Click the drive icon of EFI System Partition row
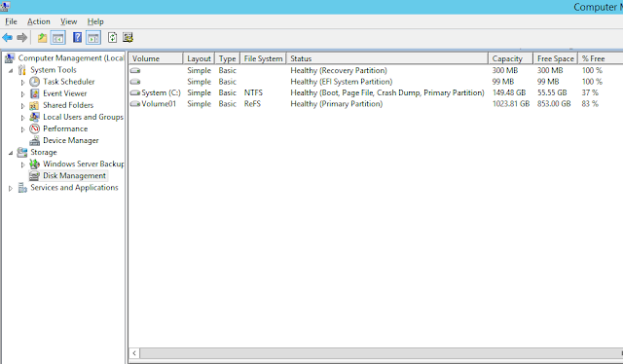This screenshot has height=364, width=623. pos(135,82)
